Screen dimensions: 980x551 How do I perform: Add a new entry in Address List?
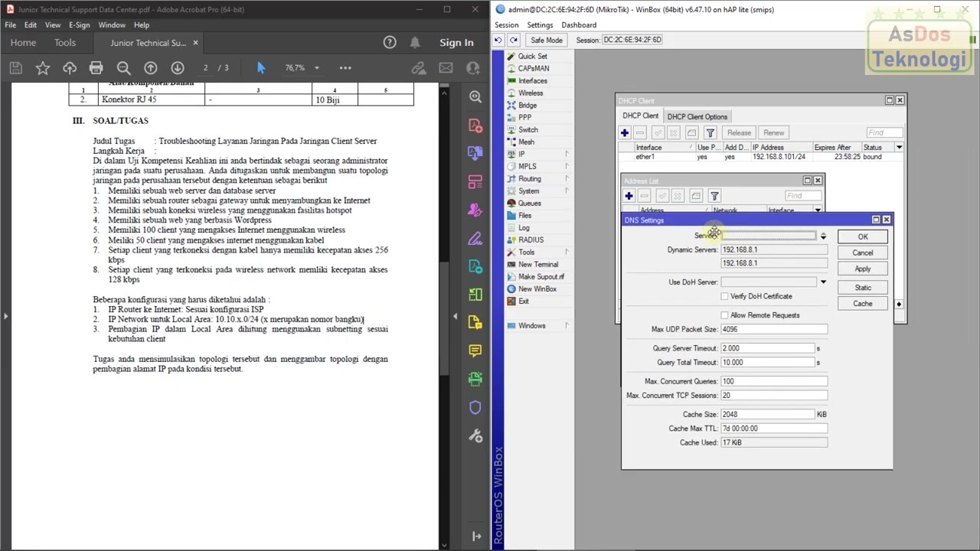coord(629,196)
